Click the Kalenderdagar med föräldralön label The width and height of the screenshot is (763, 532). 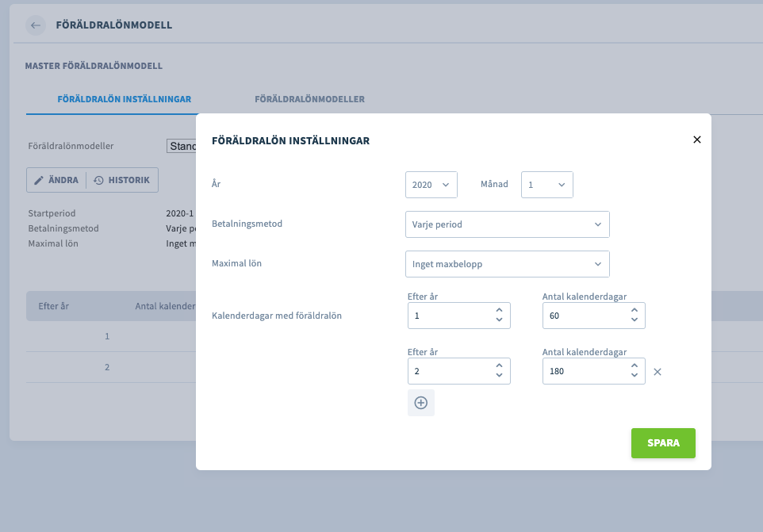(x=276, y=316)
